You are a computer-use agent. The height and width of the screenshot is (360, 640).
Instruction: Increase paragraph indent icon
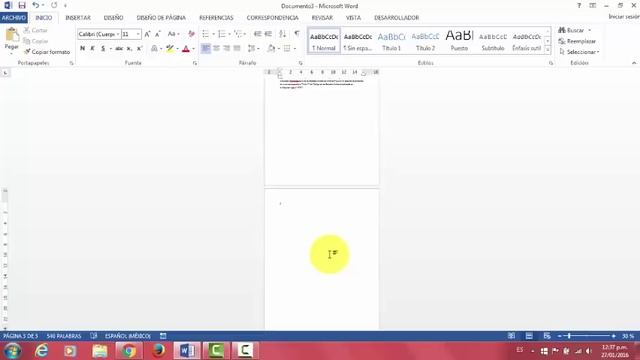coord(268,34)
